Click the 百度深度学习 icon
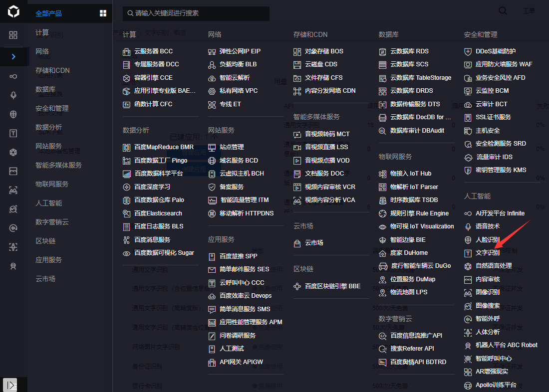The height and width of the screenshot is (392, 549). [x=126, y=187]
